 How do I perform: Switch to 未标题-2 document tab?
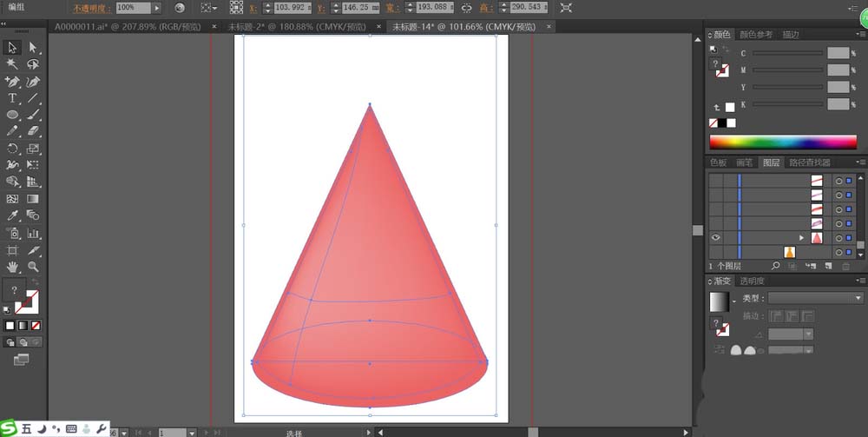click(297, 27)
